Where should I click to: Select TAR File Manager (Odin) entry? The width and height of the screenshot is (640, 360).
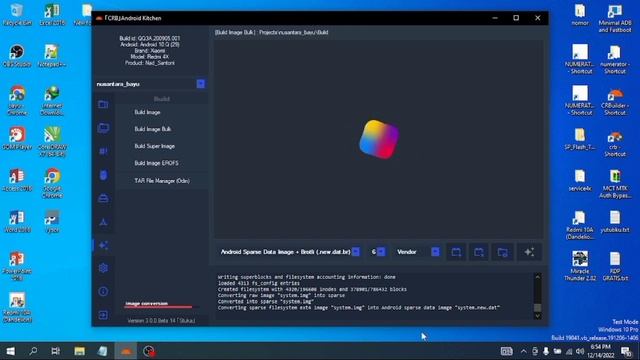pos(162,180)
